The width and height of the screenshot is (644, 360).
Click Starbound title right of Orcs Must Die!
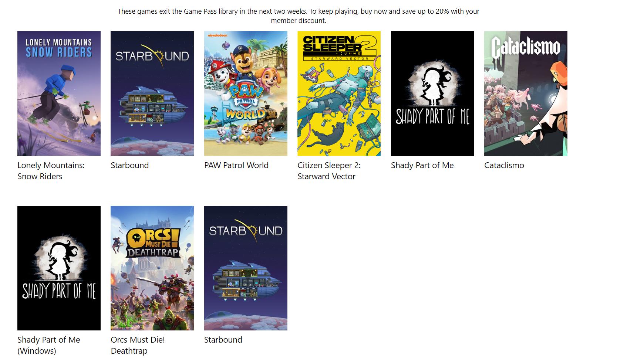[x=223, y=340]
